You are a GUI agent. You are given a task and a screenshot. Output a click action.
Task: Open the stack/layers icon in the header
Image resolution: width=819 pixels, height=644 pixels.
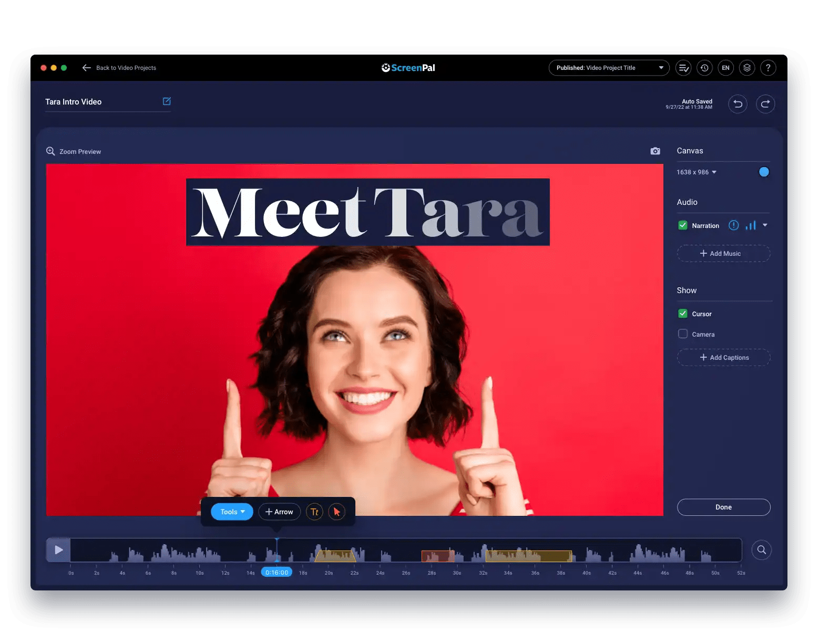pos(747,67)
